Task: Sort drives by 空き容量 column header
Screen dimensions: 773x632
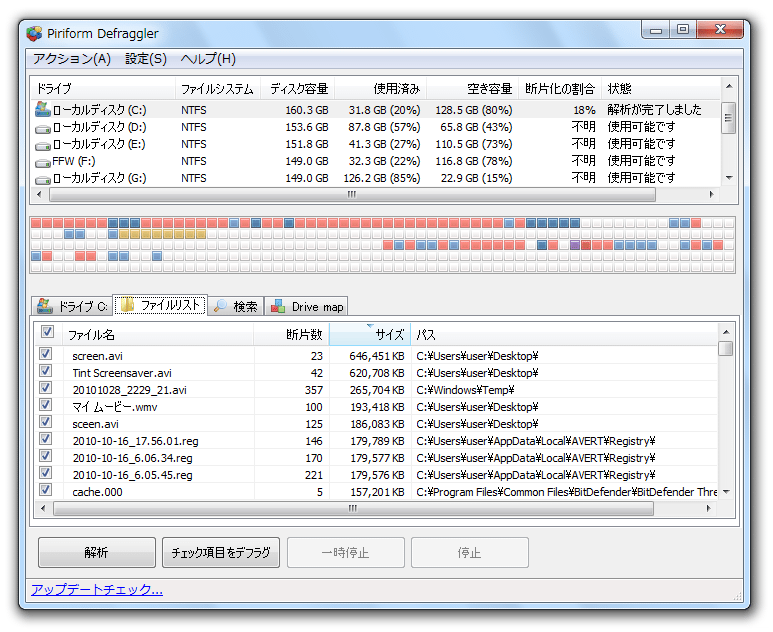Action: click(473, 89)
